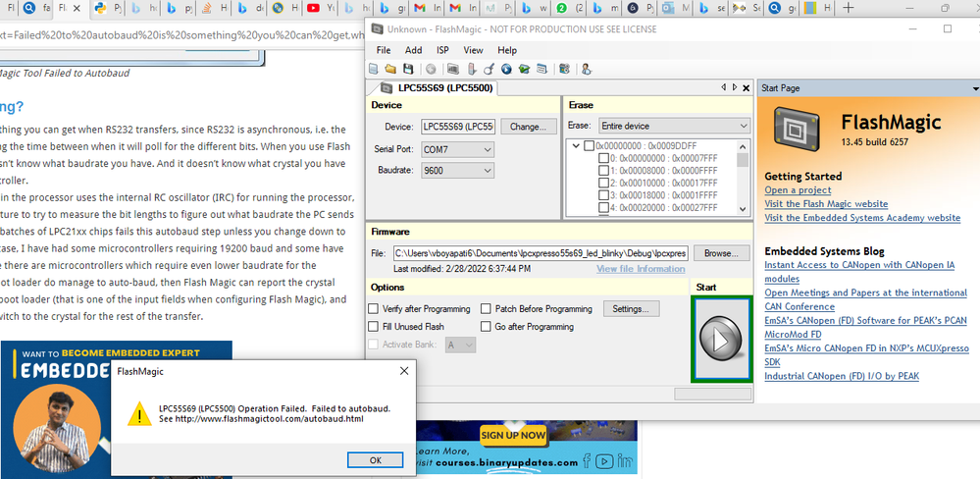Open the View menu
The image size is (980, 479).
[473, 50]
